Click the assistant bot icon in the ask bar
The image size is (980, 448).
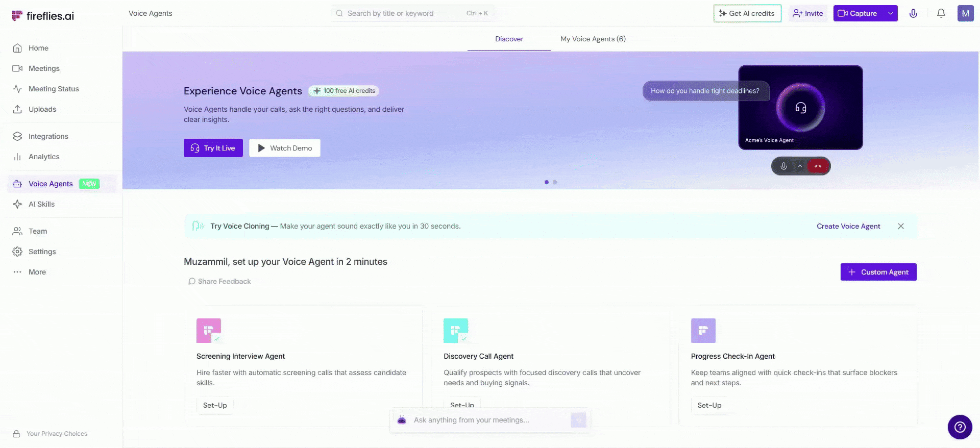[402, 420]
